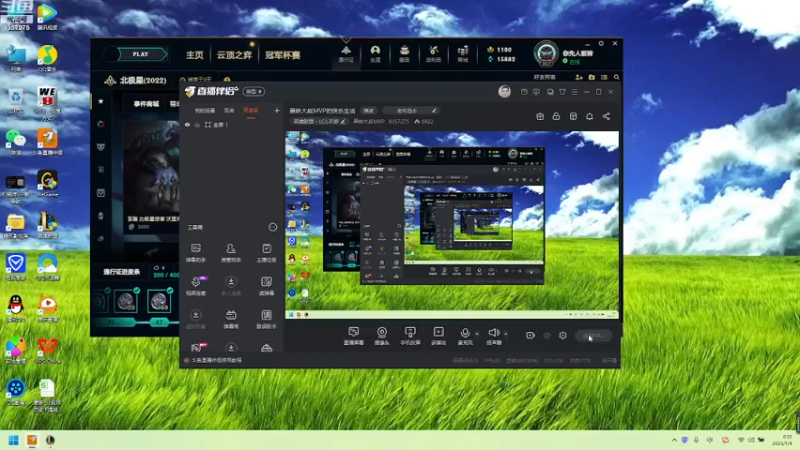Click the battle pass progress bar
The width and height of the screenshot is (800, 450).
tap(135, 322)
